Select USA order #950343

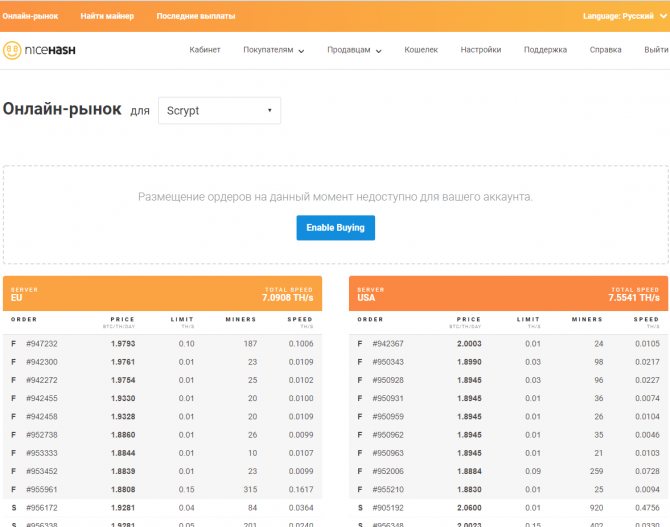click(x=508, y=362)
